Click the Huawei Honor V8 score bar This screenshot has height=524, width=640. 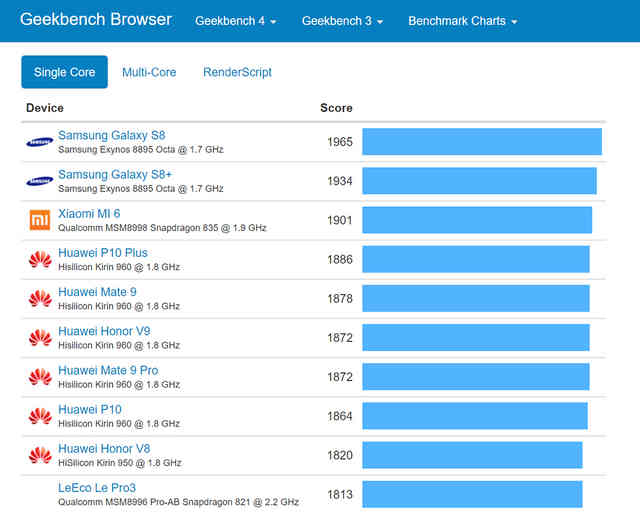pos(472,455)
